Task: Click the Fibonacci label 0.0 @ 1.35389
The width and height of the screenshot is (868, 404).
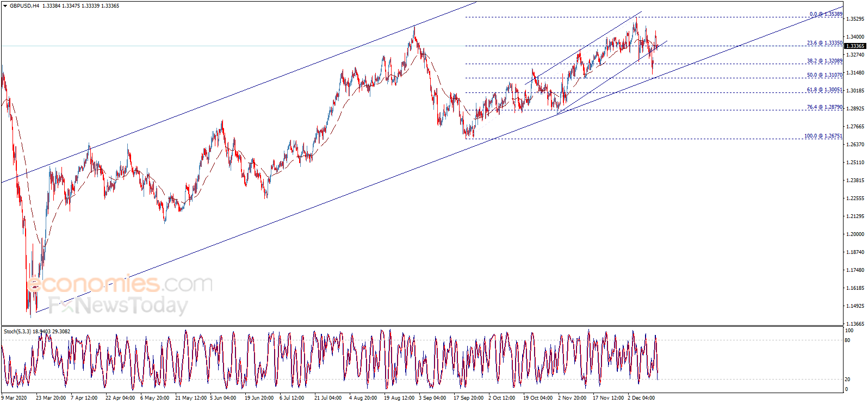Action: (826, 14)
